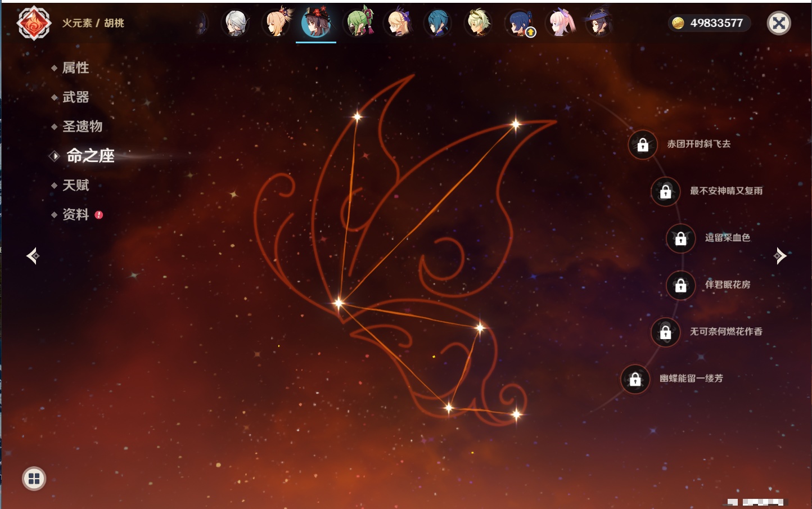
Task: Click the constellation name 伴君眠花房
Action: (x=728, y=285)
